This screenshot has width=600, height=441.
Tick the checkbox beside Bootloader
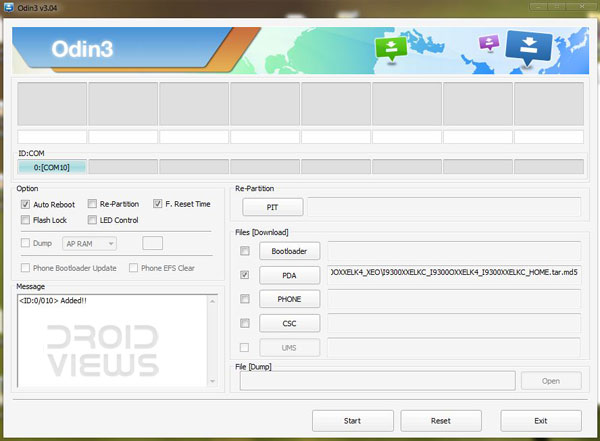(245, 251)
